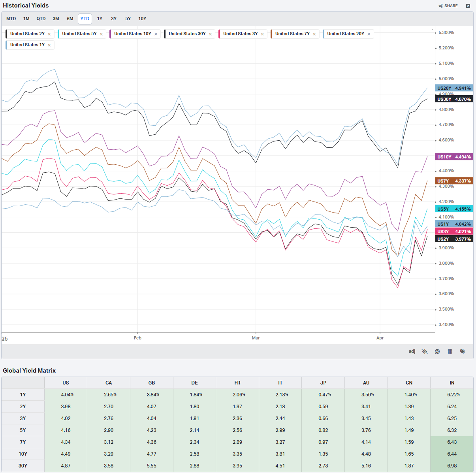Select the 6M time range
Viewport: 476px width, 473px height.
click(70, 19)
